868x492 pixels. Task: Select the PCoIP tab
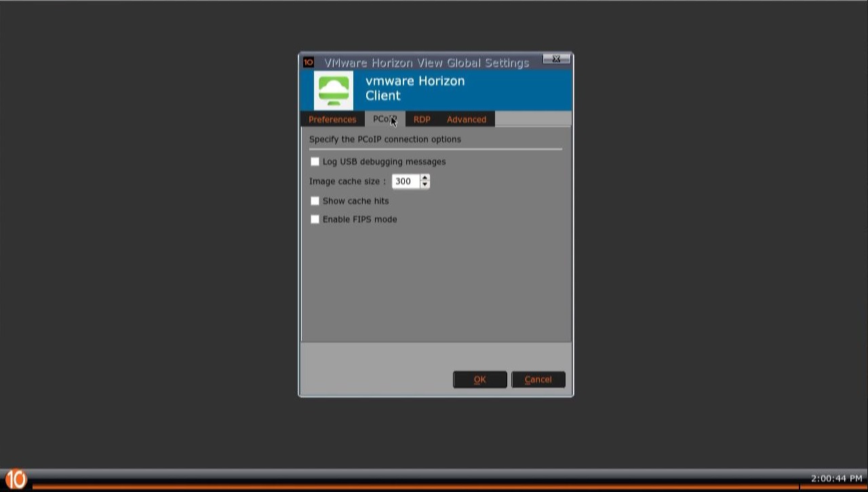pos(384,119)
